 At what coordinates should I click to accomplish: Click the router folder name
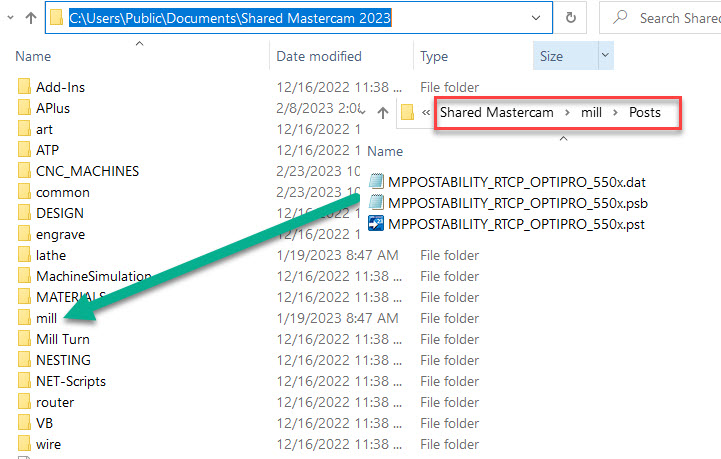[x=55, y=402]
